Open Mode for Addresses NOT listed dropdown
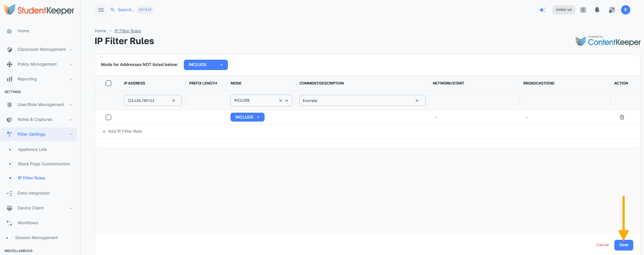Viewport: 644px width, 255px height. pyautogui.click(x=206, y=65)
